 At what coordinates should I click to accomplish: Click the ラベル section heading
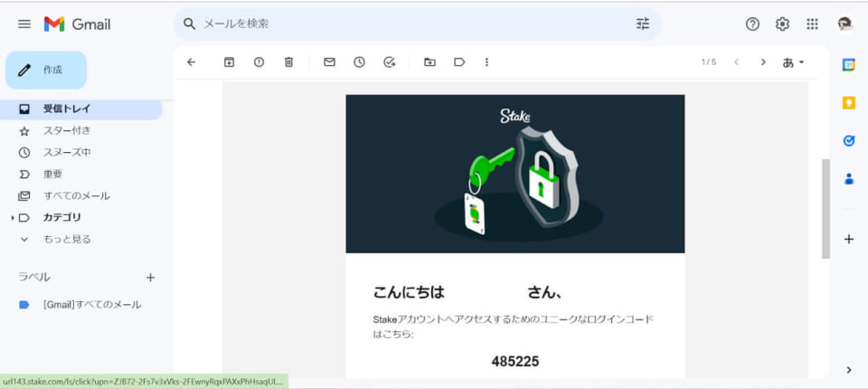[34, 277]
